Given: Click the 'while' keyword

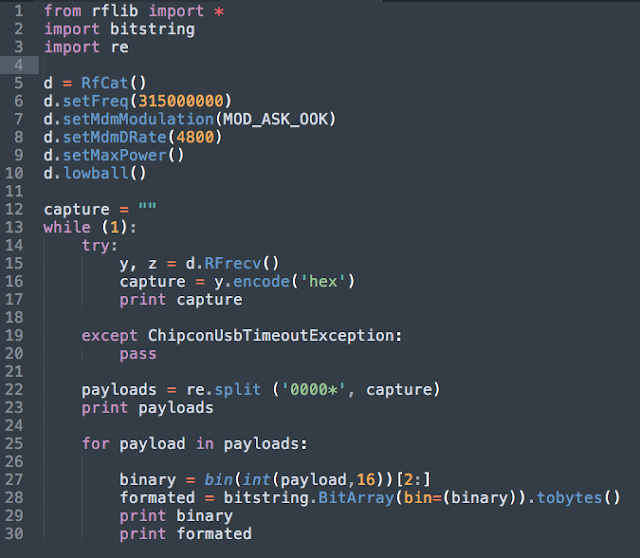Looking at the screenshot, I should 67,227.
